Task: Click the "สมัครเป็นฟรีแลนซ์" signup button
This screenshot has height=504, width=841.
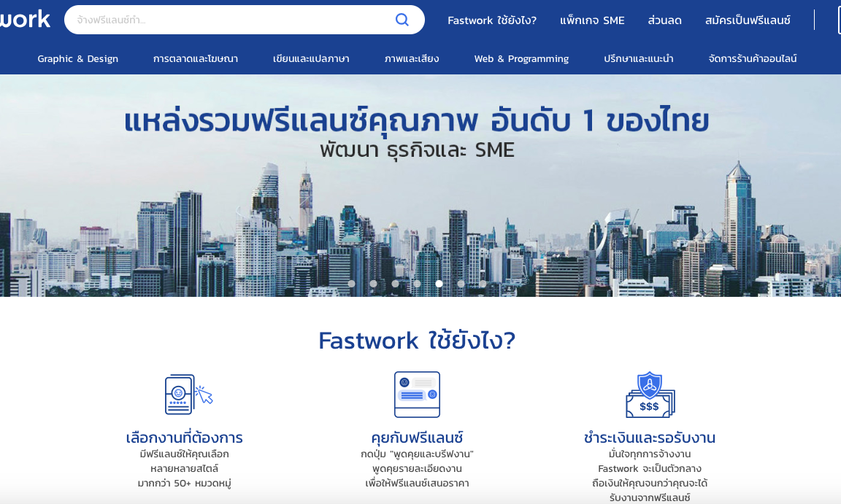Action: (x=748, y=20)
